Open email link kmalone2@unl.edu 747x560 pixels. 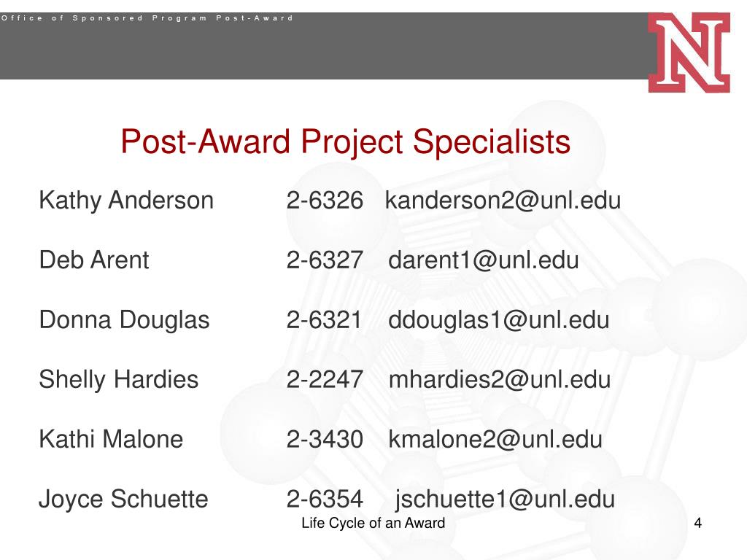point(495,440)
